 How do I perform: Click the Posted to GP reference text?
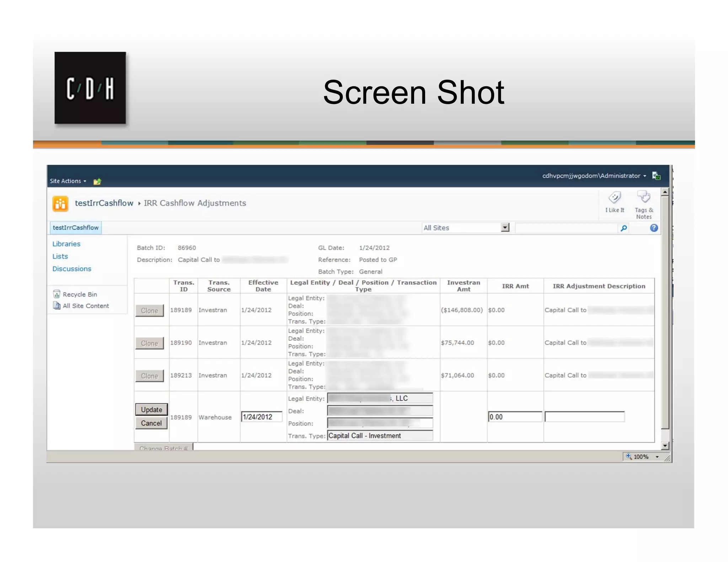click(378, 260)
